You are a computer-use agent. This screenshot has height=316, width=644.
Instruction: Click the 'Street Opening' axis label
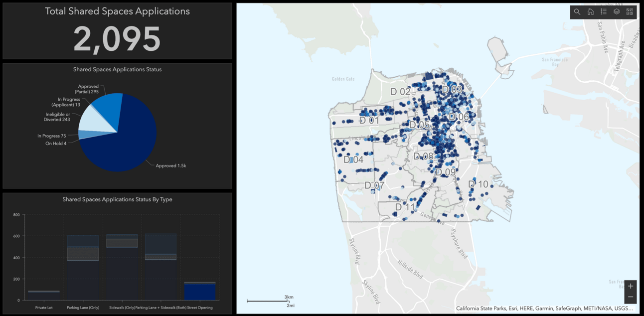[200, 308]
